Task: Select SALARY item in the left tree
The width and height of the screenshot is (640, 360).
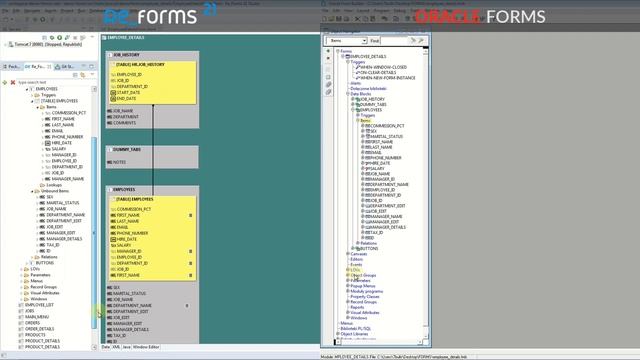Action: point(59,149)
